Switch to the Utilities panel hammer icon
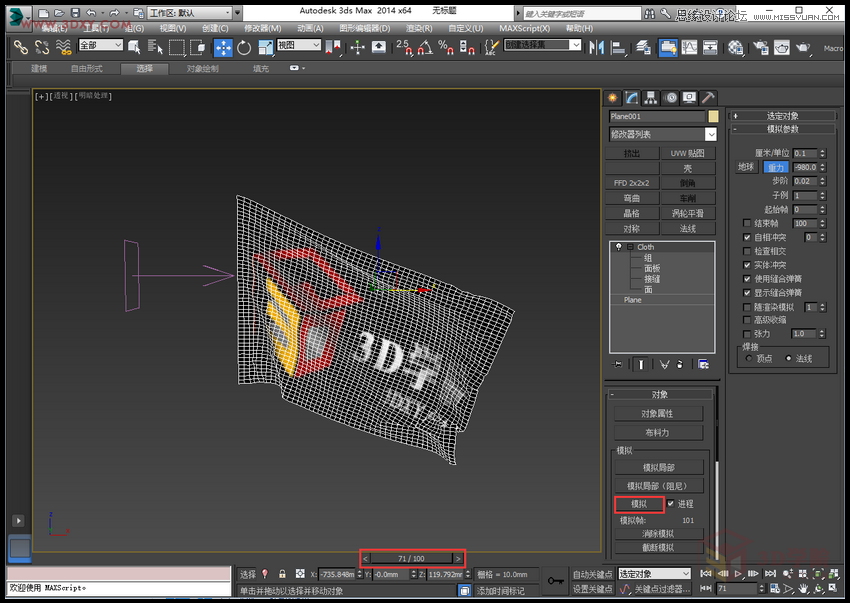850x603 pixels. (x=709, y=97)
